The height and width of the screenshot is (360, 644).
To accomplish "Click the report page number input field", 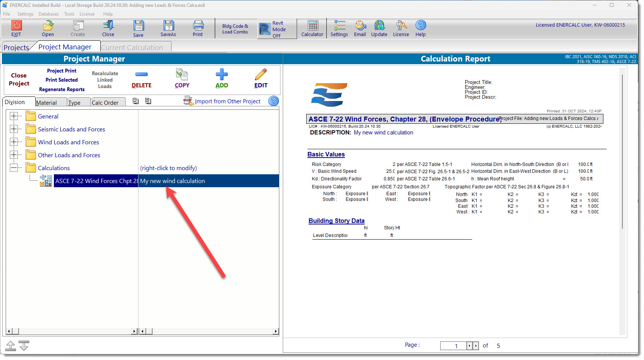I will click(453, 346).
